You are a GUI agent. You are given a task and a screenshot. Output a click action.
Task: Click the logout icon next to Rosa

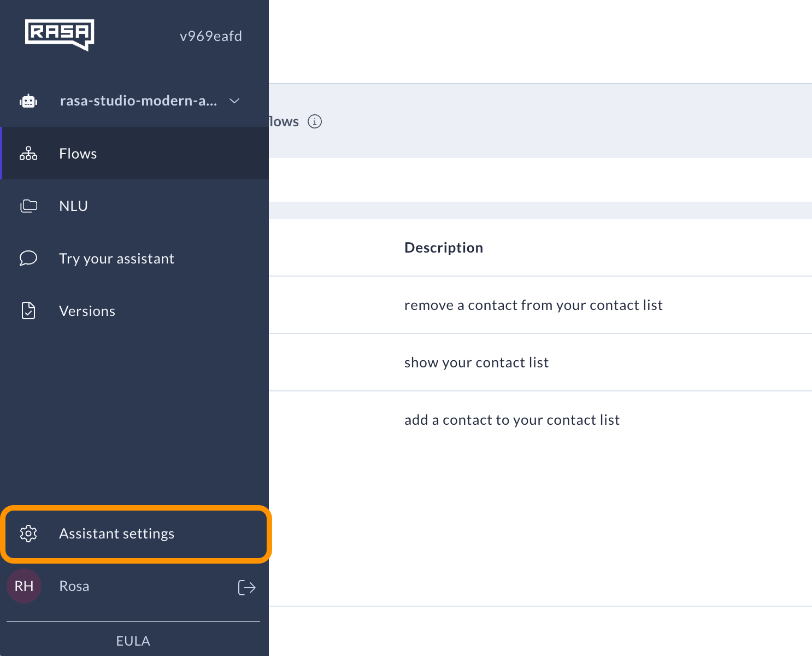[246, 587]
